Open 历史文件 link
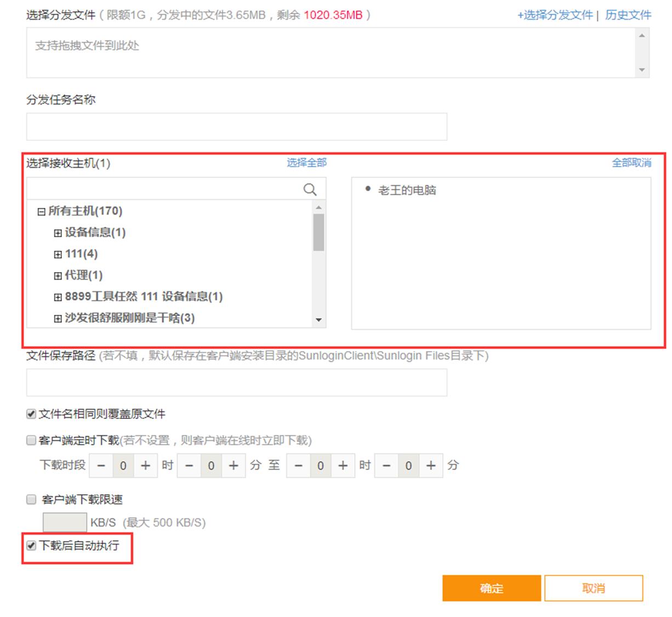The image size is (672, 617). pos(628,15)
